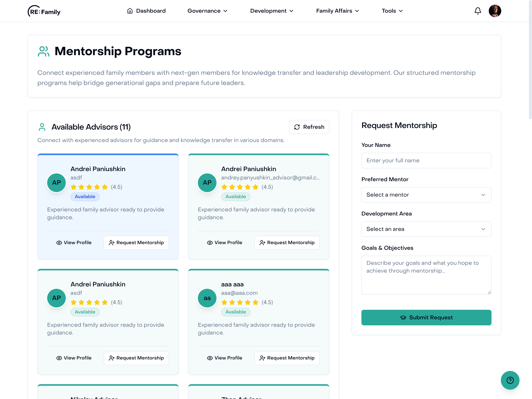View Profile on the blue highlighted advisor card
The image size is (532, 399).
tap(74, 243)
